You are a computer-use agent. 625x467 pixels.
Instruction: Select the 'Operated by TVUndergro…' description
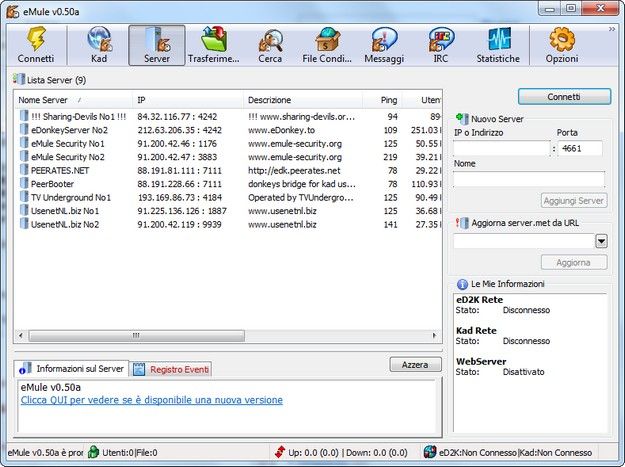coord(301,198)
